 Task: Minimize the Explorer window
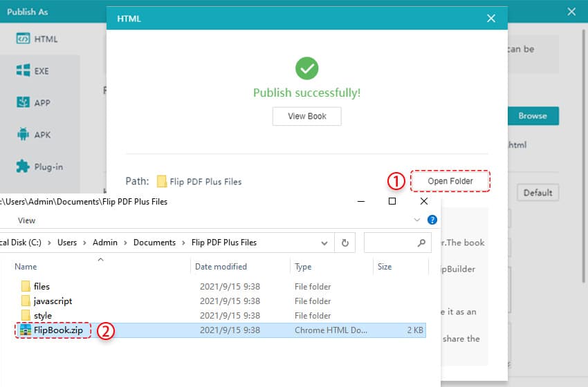point(361,201)
